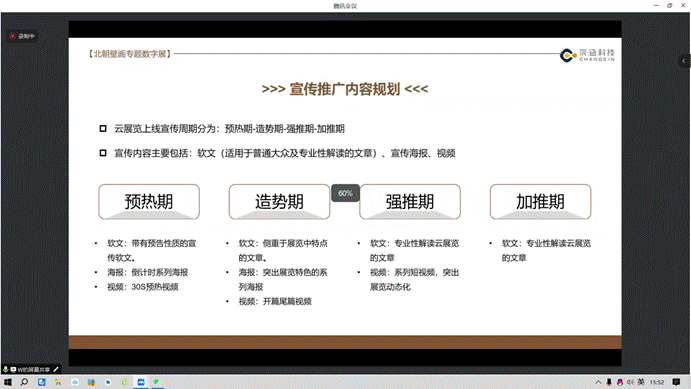Open the green app icon in taskbar
The height and width of the screenshot is (389, 691).
pyautogui.click(x=157, y=382)
